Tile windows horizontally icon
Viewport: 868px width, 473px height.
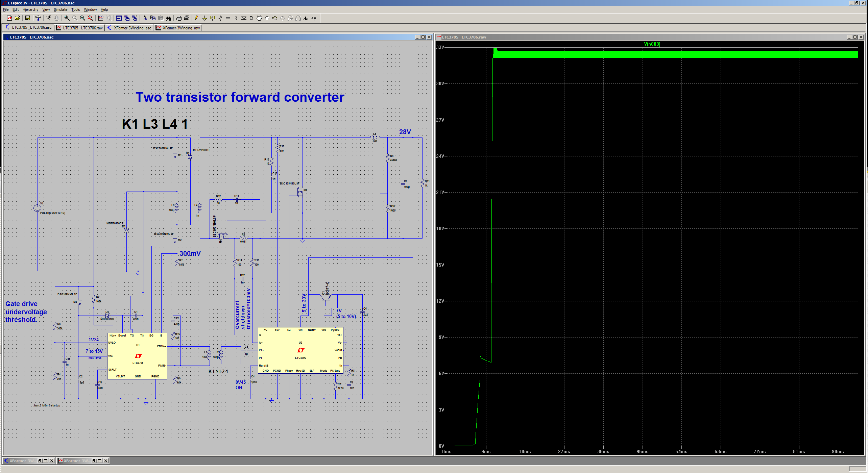click(x=119, y=18)
